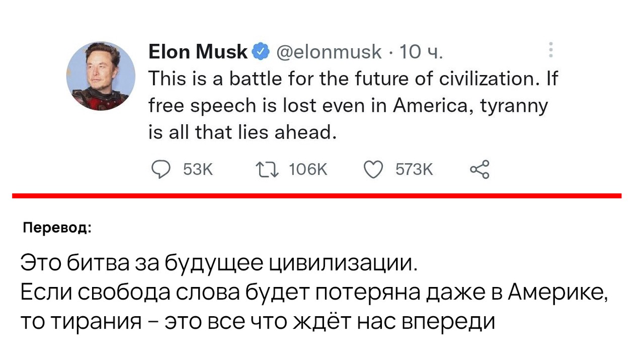Click the reply speech bubble icon
Image resolution: width=644 pixels, height=362 pixels.
pos(160,170)
